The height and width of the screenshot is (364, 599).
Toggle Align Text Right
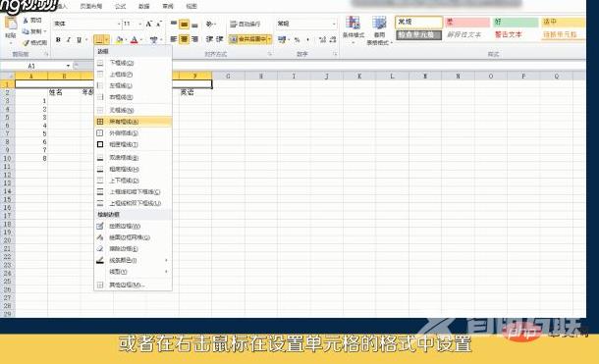194,39
